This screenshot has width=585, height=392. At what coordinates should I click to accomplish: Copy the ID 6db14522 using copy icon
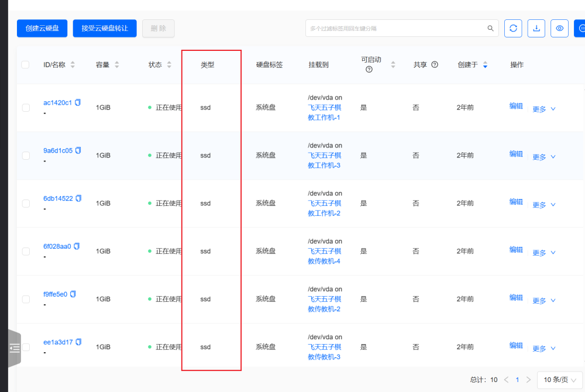(79, 198)
